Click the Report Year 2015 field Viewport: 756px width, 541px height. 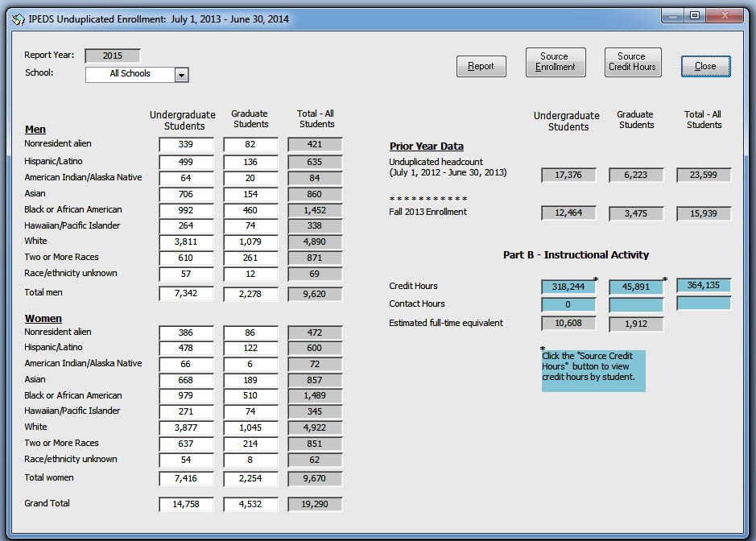pyautogui.click(x=113, y=56)
